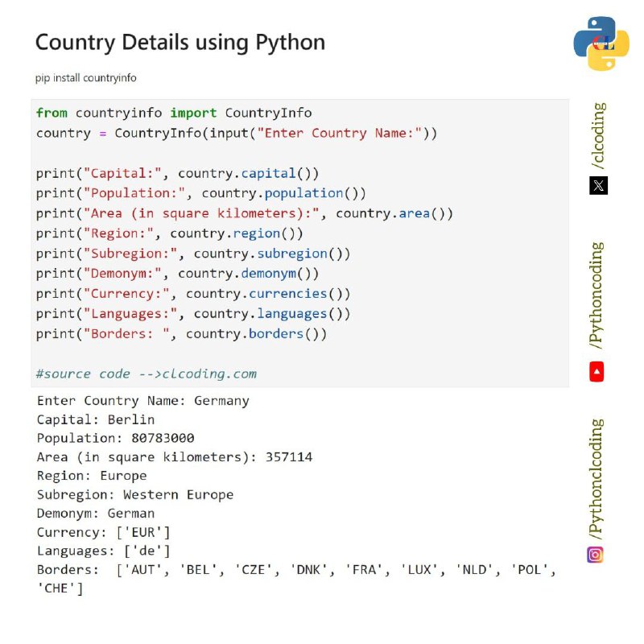Click the Python CL logo
This screenshot has width=644, height=644.
[601, 43]
